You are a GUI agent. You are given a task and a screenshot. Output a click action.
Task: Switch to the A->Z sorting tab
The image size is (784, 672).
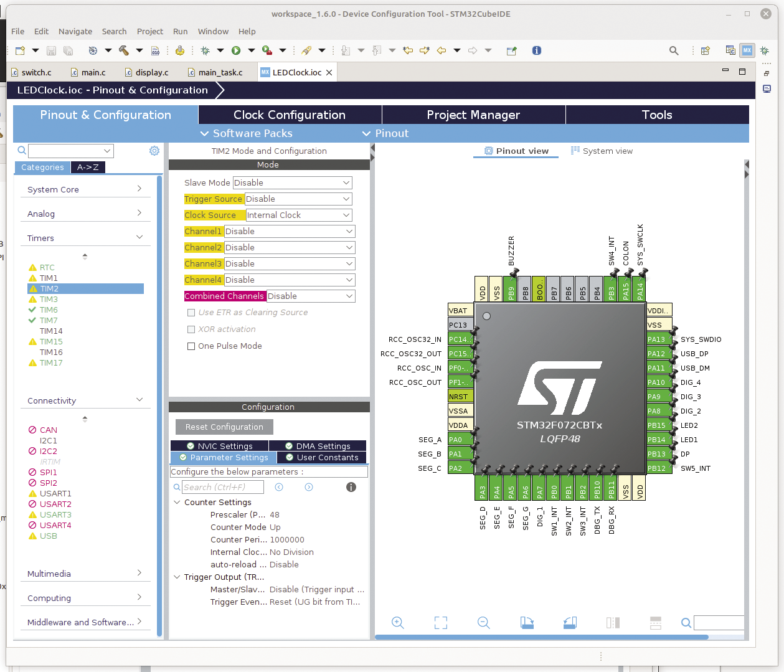[88, 167]
